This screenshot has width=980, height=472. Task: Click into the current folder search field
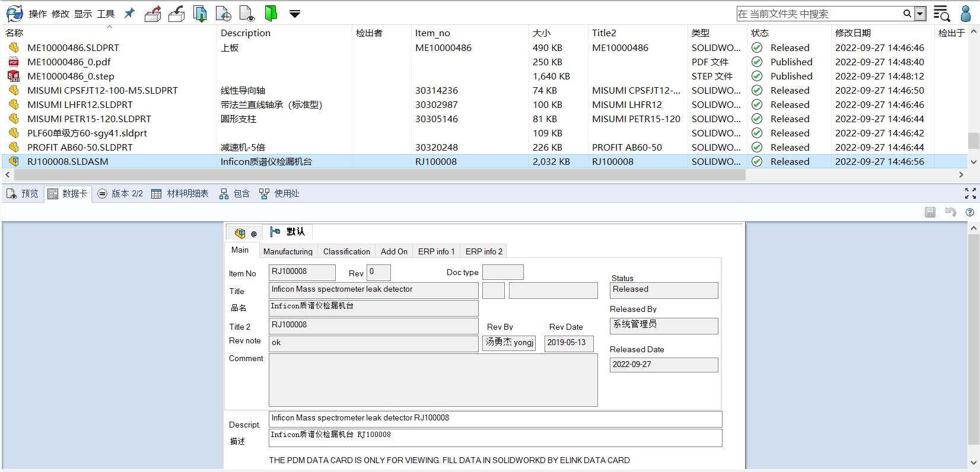(x=819, y=14)
